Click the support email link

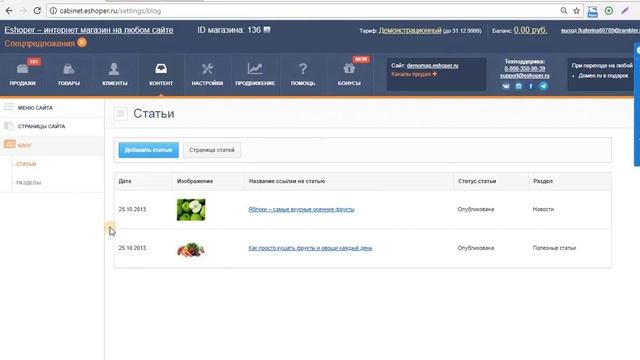[x=525, y=76]
